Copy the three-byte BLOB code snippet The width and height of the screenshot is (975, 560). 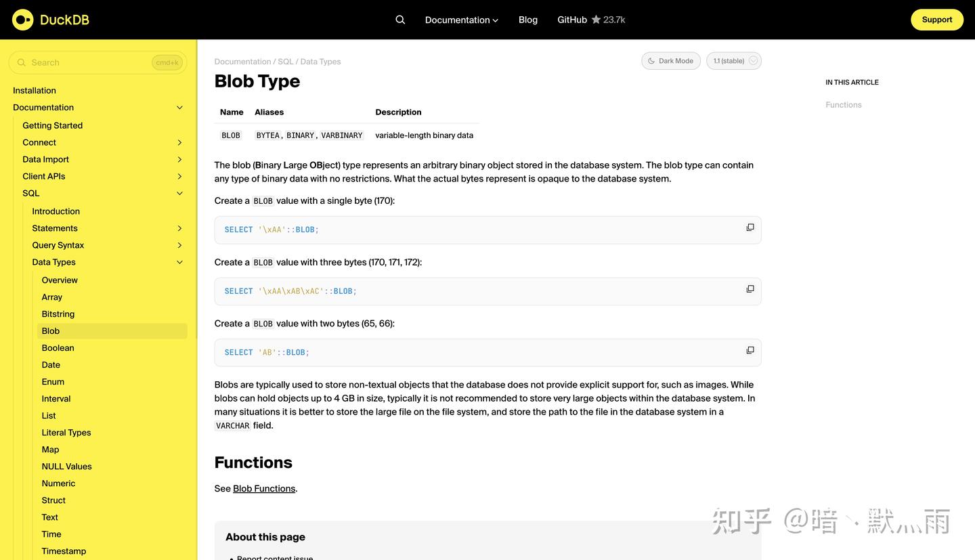tap(750, 288)
